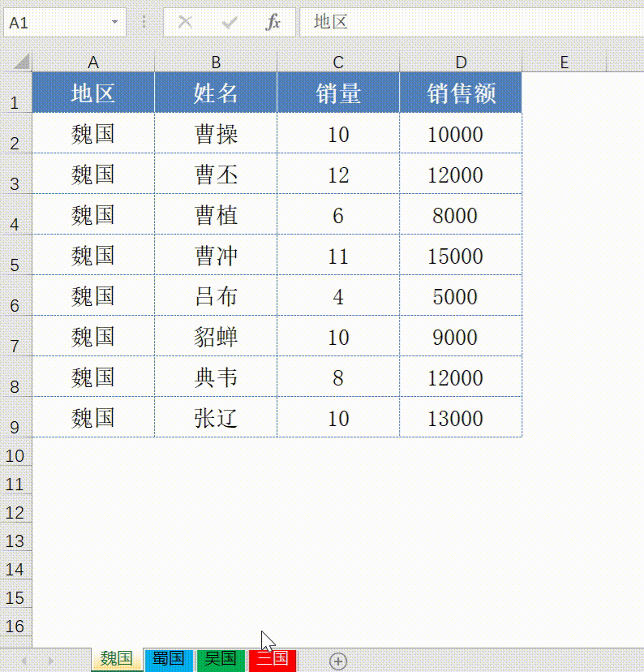644x672 pixels.
Task: Select column D header
Action: coord(461,62)
